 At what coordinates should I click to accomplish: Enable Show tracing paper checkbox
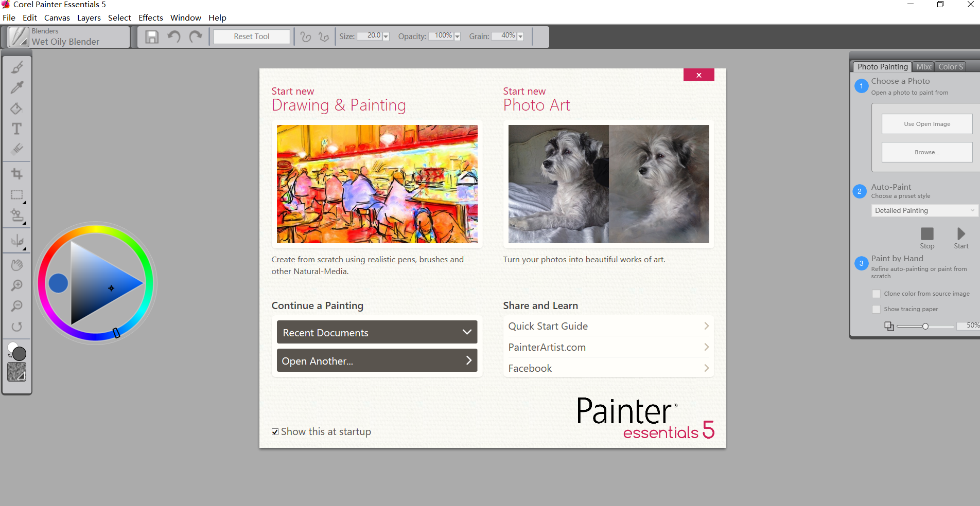[x=876, y=309]
